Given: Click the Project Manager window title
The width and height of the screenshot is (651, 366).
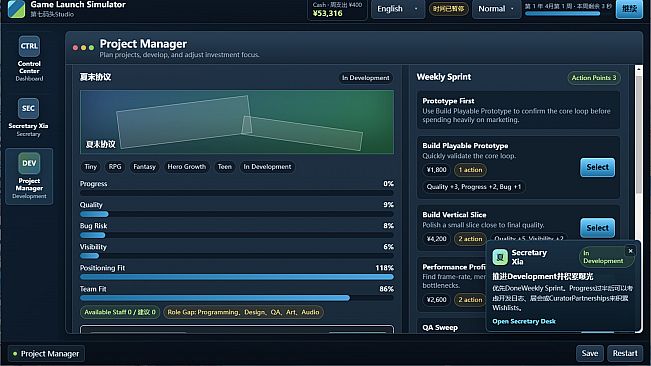Looking at the screenshot, I should 143,44.
